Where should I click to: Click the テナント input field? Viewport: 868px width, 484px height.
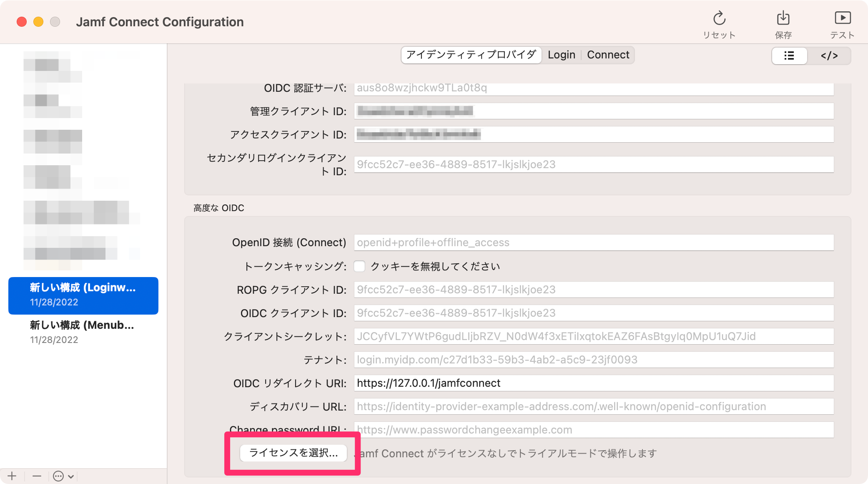click(594, 360)
